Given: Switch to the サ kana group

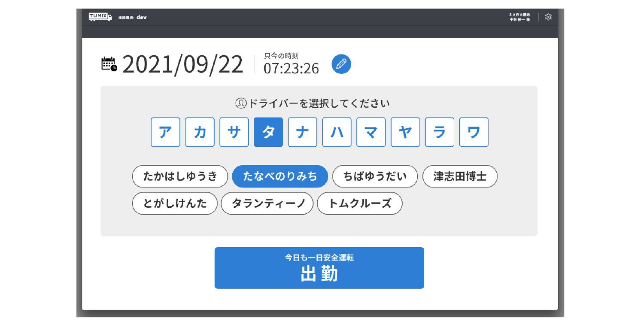Looking at the screenshot, I should [x=234, y=132].
